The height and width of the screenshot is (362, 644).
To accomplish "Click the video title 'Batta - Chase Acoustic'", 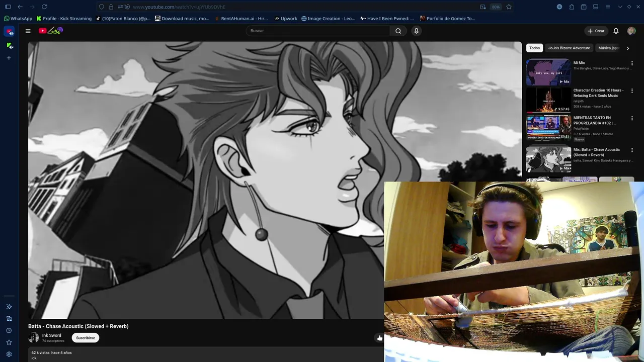I will tap(78, 326).
